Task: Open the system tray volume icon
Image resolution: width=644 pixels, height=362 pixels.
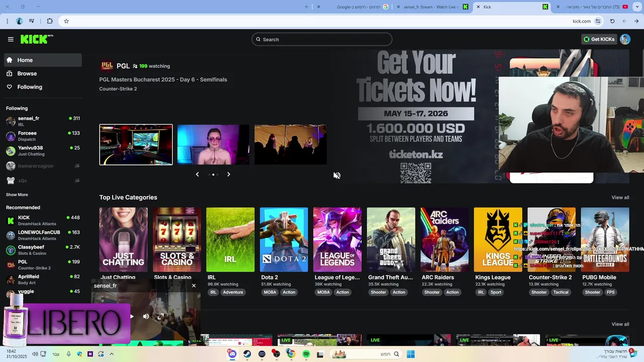Action: pyautogui.click(x=35, y=354)
